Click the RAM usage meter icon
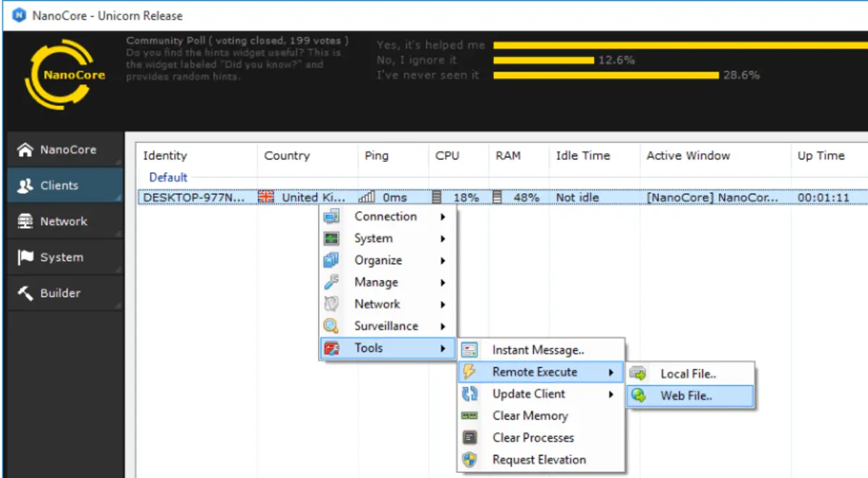The width and height of the screenshot is (868, 478). click(497, 197)
